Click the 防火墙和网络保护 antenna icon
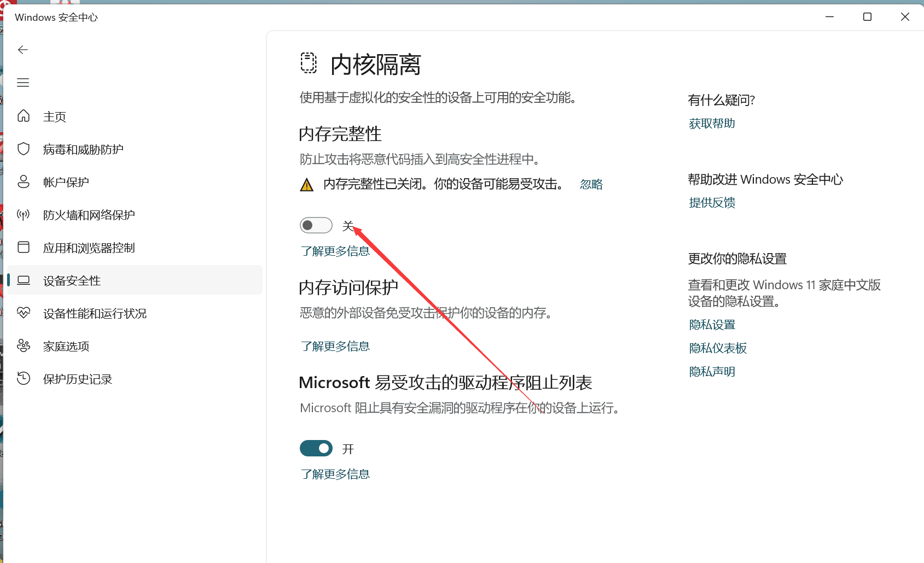The width and height of the screenshot is (924, 563). (24, 214)
